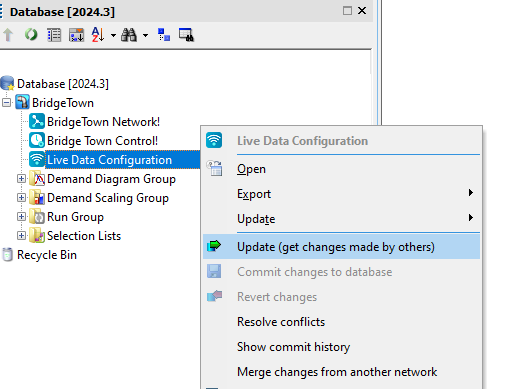Viewport: 516px width, 389px height.
Task: Open the find options dropdown arrow
Action: click(x=145, y=35)
